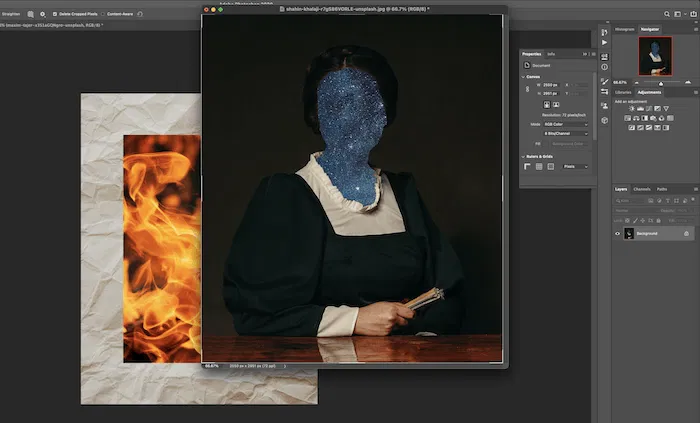Screen dimensions: 700x423
Task: Open the Mode RGB Color dropdown
Action: click(x=565, y=123)
